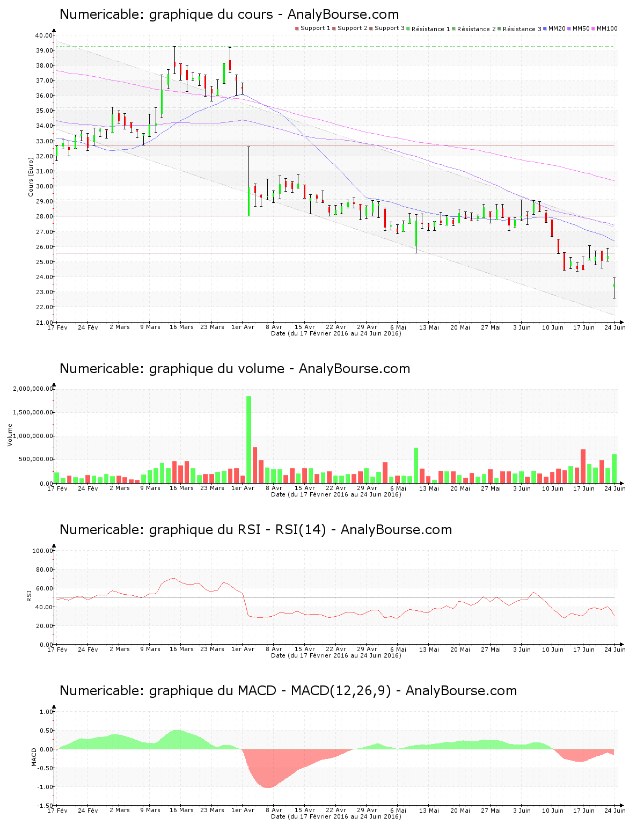Click the 'graphique du RSI - RSI(14)' title

256,530
